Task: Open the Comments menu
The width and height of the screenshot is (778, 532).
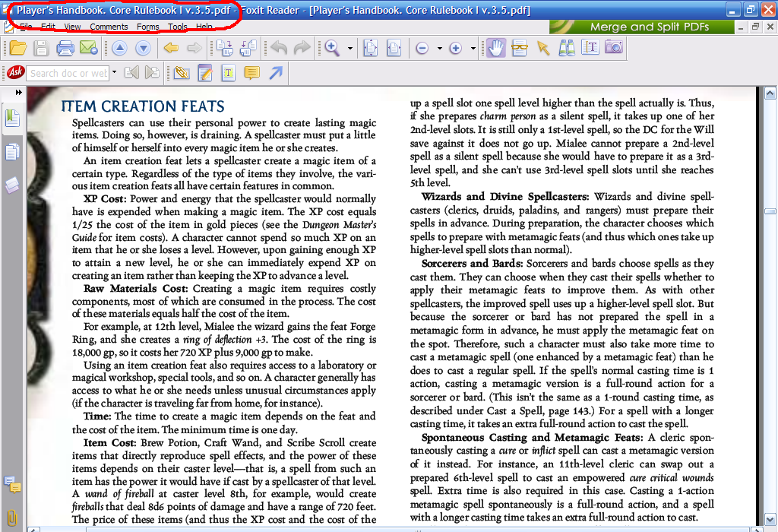Action: pos(109,27)
